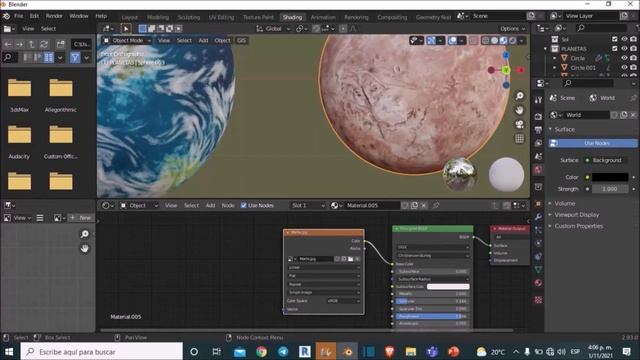Click the node editor zoom magnifier icon
The width and height of the screenshot is (640, 360).
click(x=84, y=234)
